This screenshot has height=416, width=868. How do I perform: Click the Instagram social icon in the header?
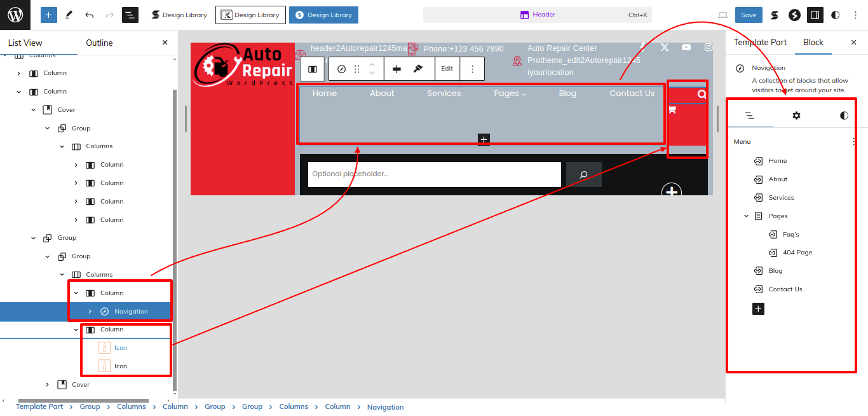point(709,47)
